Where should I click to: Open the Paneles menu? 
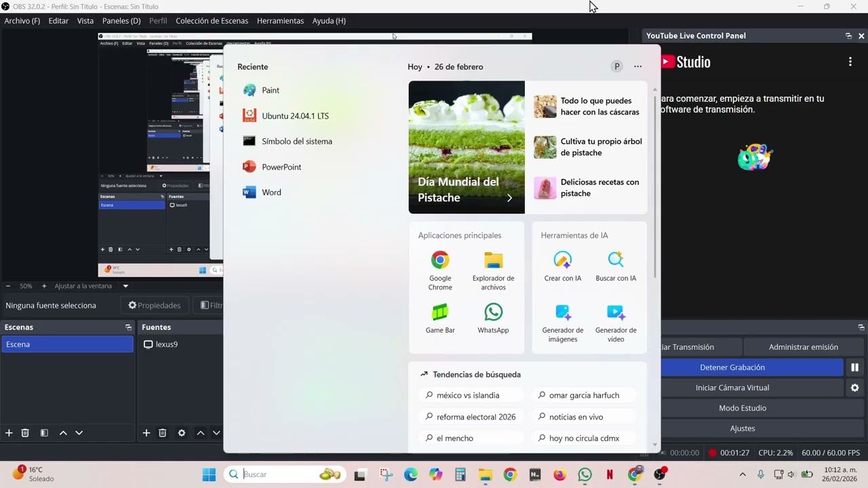tap(121, 21)
